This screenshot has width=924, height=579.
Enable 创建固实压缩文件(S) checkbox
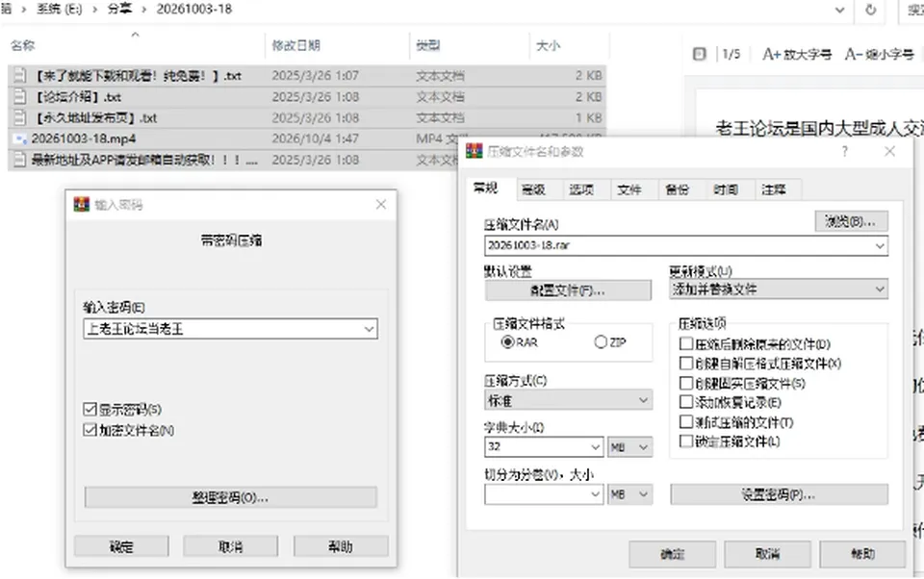tap(686, 383)
